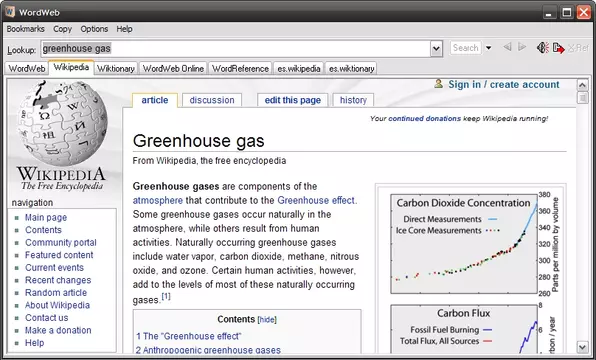Click the X-Ref cross-reference icon

pos(578,48)
